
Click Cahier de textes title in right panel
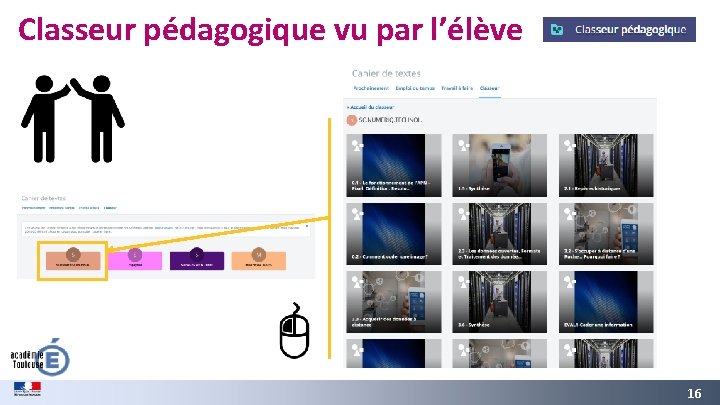pyautogui.click(x=386, y=73)
